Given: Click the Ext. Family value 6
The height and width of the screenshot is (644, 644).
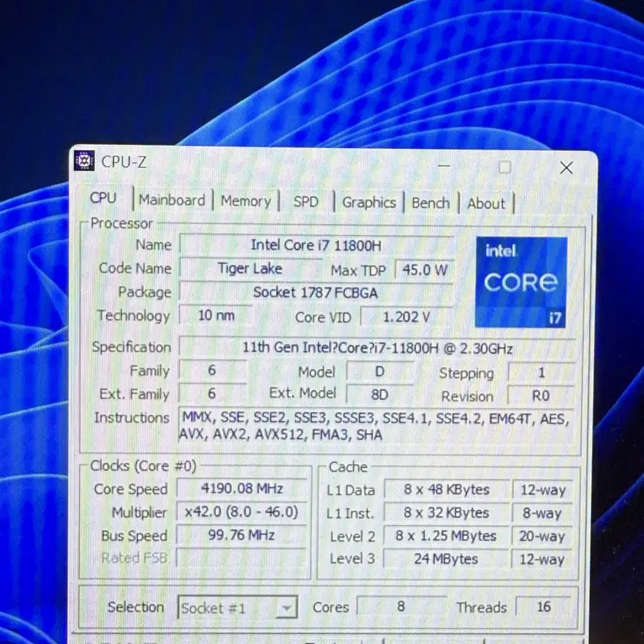Looking at the screenshot, I should pos(213,394).
